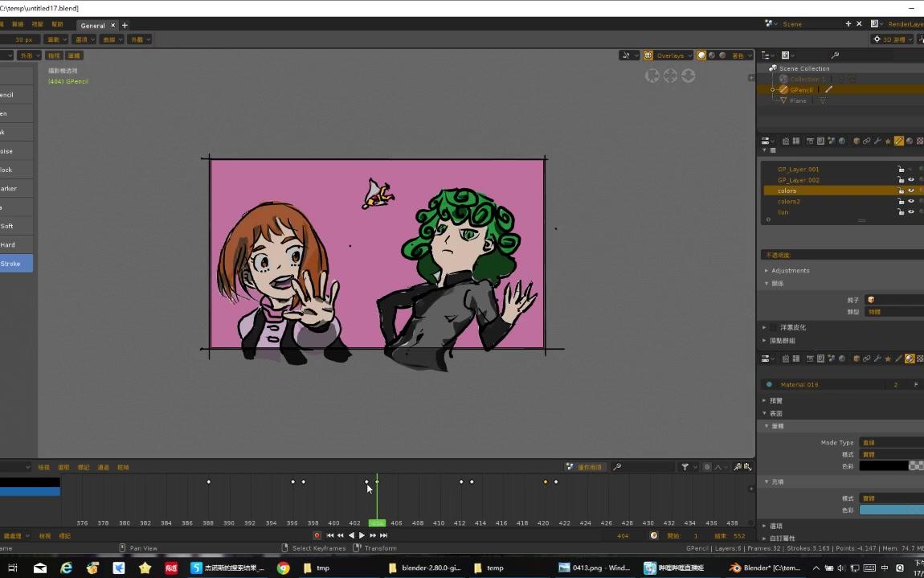This screenshot has height=578, width=924.
Task: Switch to the General workspace tab
Action: 92,26
